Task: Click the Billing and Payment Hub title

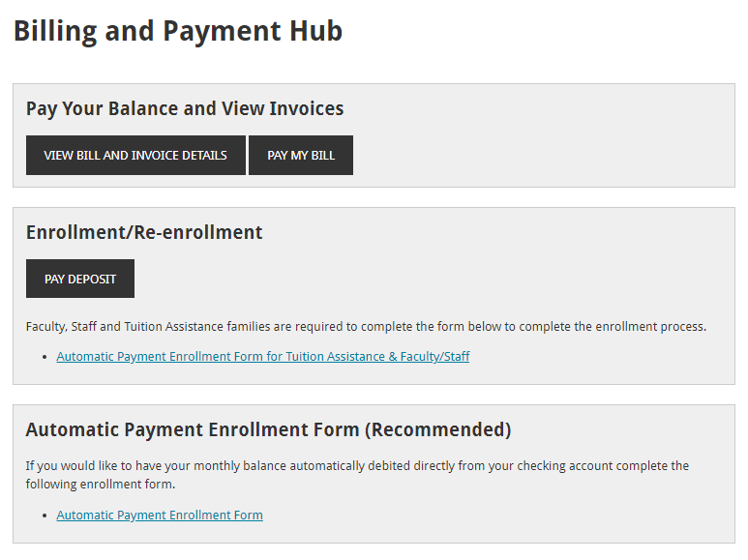Action: 178,31
